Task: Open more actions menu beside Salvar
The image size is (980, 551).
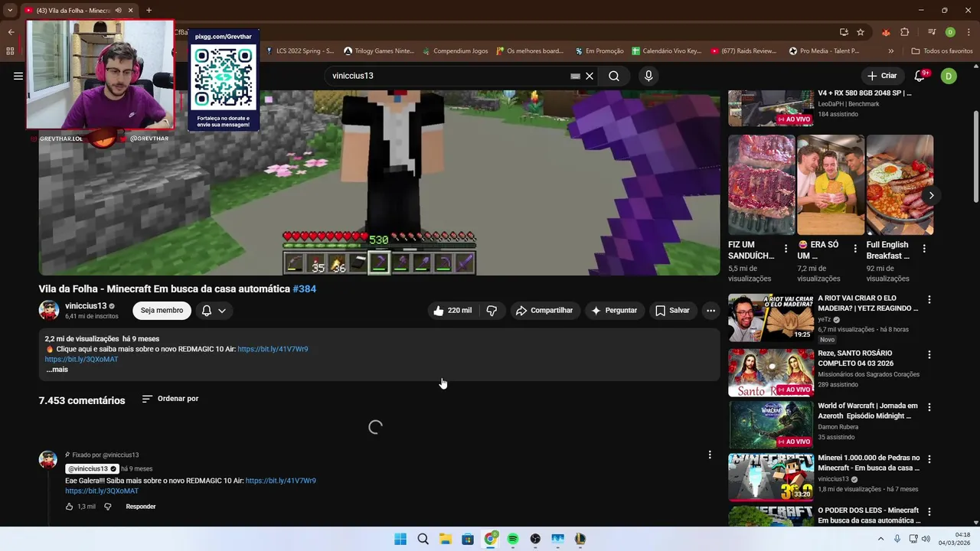Action: (x=710, y=311)
